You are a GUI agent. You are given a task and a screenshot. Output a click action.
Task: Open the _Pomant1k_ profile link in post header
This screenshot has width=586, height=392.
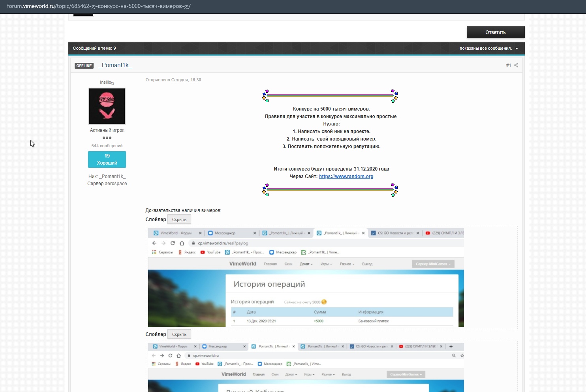tap(115, 66)
